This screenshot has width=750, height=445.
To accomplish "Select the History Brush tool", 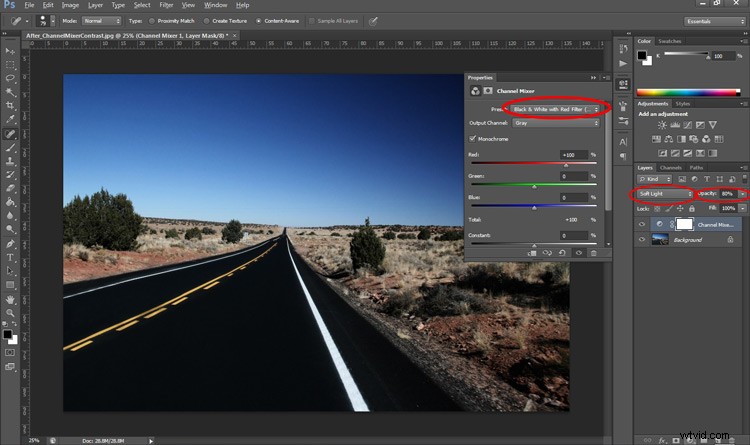I will point(10,175).
